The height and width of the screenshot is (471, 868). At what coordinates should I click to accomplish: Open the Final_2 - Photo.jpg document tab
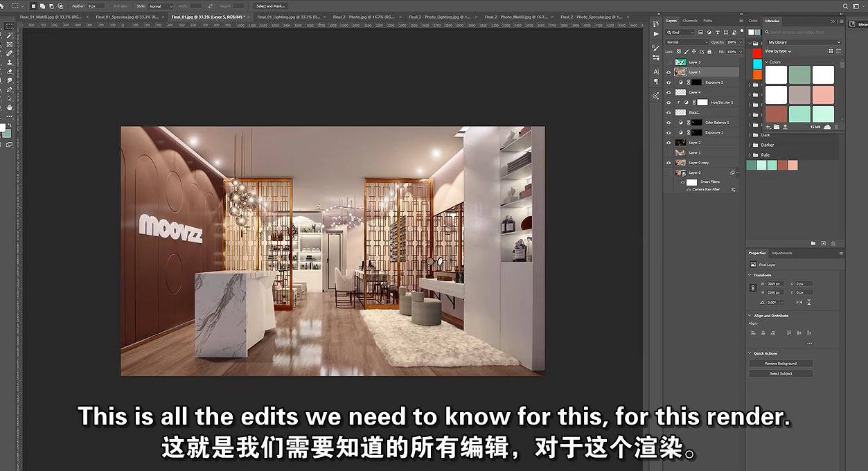[365, 17]
